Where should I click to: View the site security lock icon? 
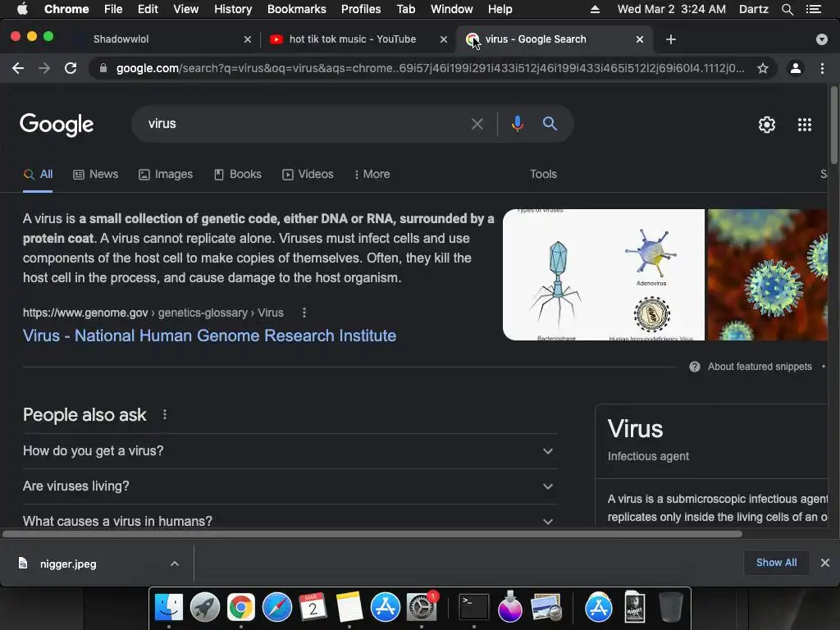(103, 68)
